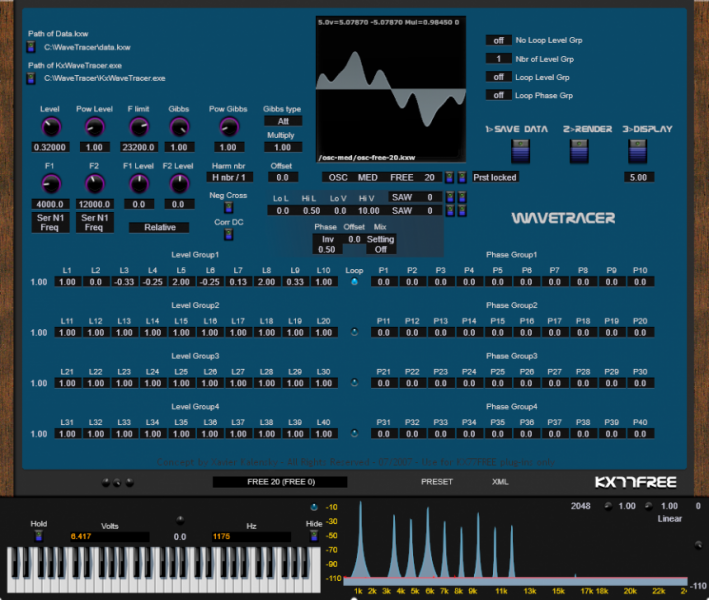Click the Level knob

[51, 127]
